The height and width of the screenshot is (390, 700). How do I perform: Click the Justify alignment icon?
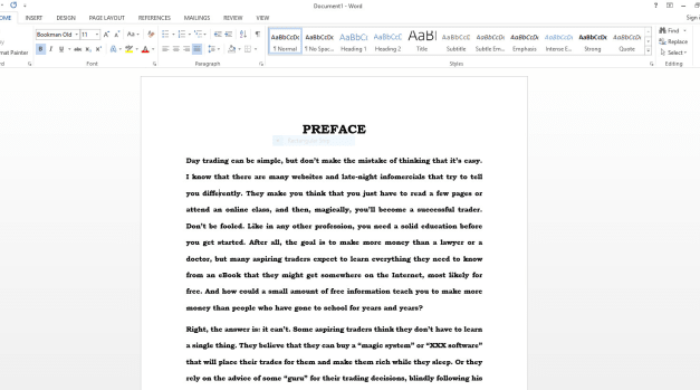(x=197, y=49)
